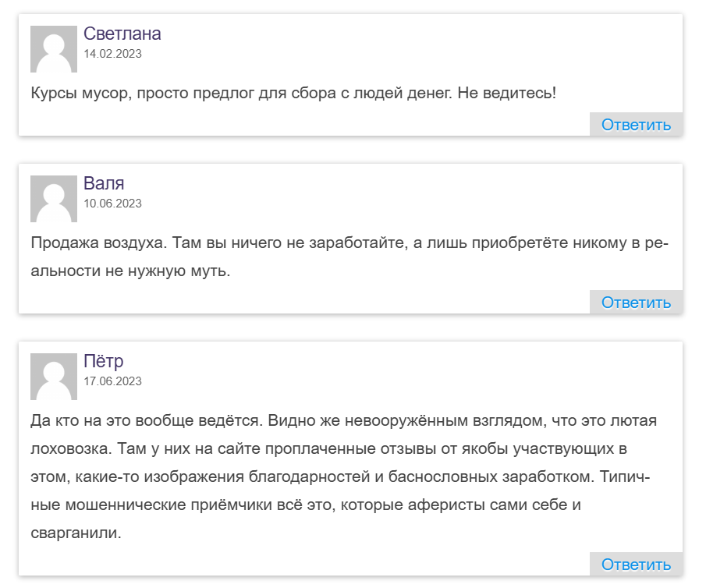Open the Валя author name link
Image resolution: width=706 pixels, height=588 pixels.
[104, 183]
